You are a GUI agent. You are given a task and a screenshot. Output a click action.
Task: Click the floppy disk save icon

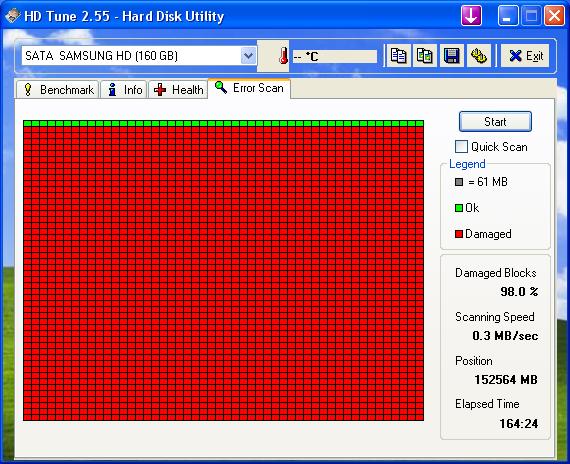click(x=451, y=56)
